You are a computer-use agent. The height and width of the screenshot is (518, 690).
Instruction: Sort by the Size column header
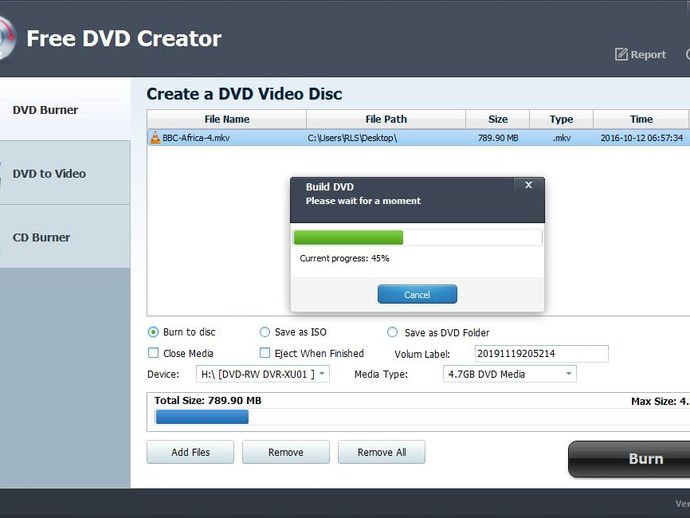[498, 119]
